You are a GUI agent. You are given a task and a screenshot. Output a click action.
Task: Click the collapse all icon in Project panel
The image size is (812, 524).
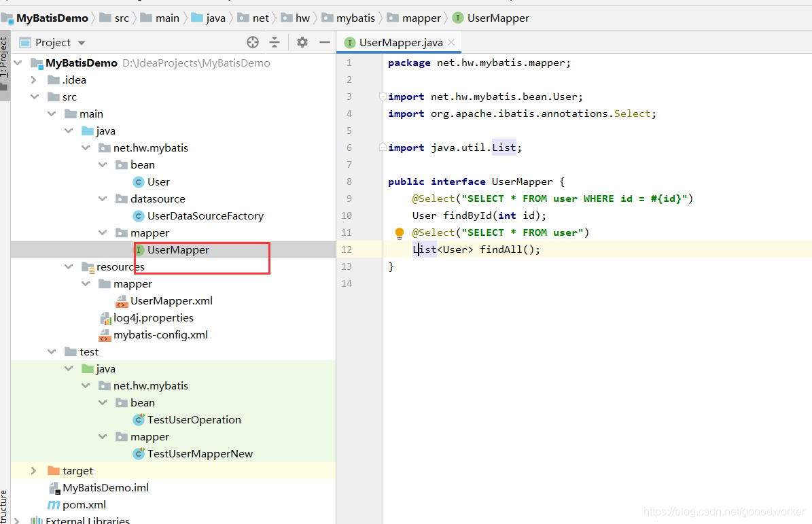(x=275, y=42)
